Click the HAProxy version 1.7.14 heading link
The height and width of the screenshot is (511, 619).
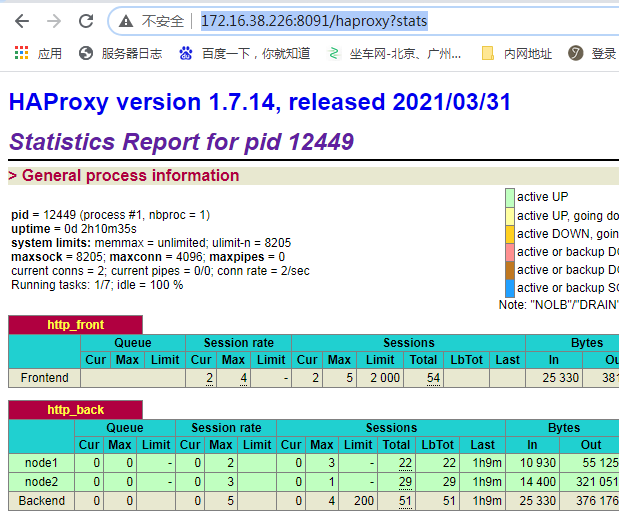260,102
